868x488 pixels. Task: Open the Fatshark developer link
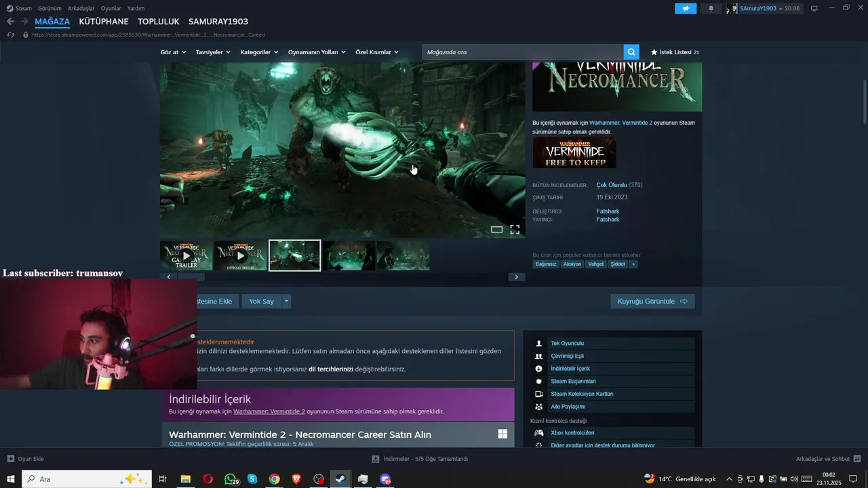click(x=608, y=211)
